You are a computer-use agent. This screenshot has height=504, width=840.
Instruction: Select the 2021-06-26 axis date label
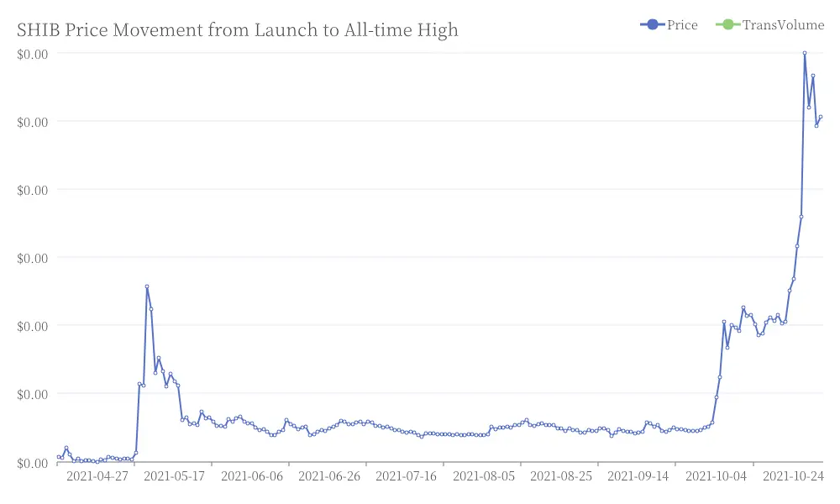click(x=329, y=475)
